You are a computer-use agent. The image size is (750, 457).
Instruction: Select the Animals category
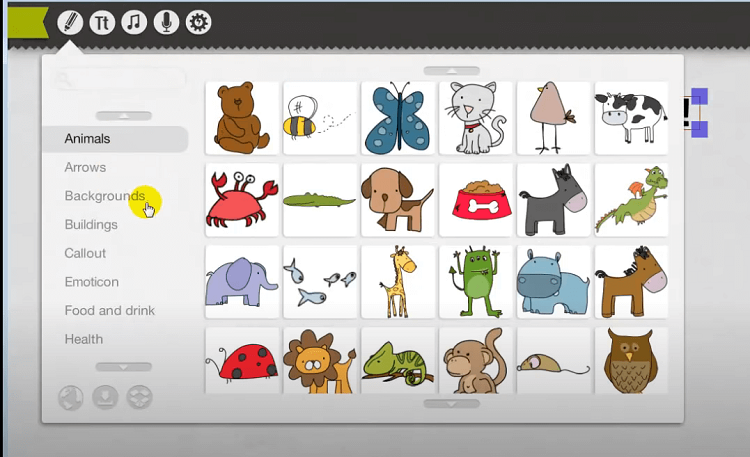pos(115,139)
